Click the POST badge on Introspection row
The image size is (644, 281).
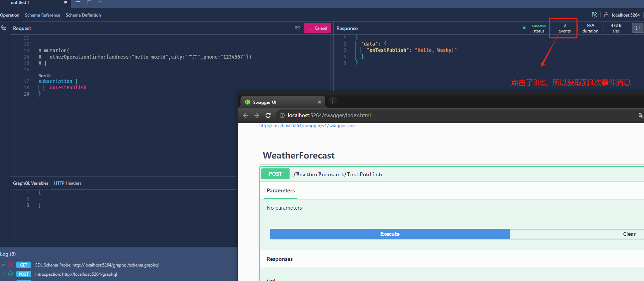[x=24, y=274]
